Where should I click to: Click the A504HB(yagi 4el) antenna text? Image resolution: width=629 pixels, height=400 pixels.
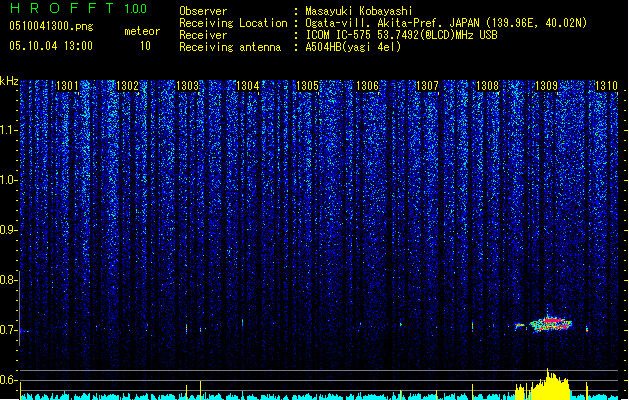point(353,47)
